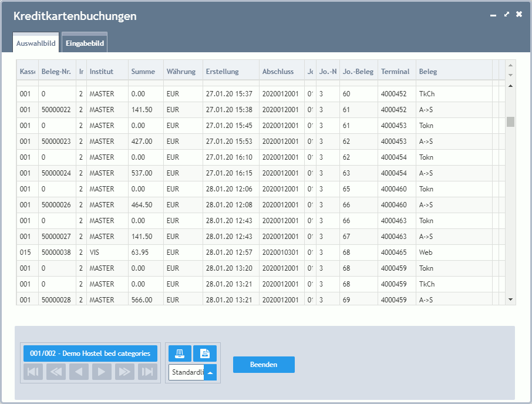Go to previous record arrow button
Image resolution: width=532 pixels, height=404 pixels.
79,372
